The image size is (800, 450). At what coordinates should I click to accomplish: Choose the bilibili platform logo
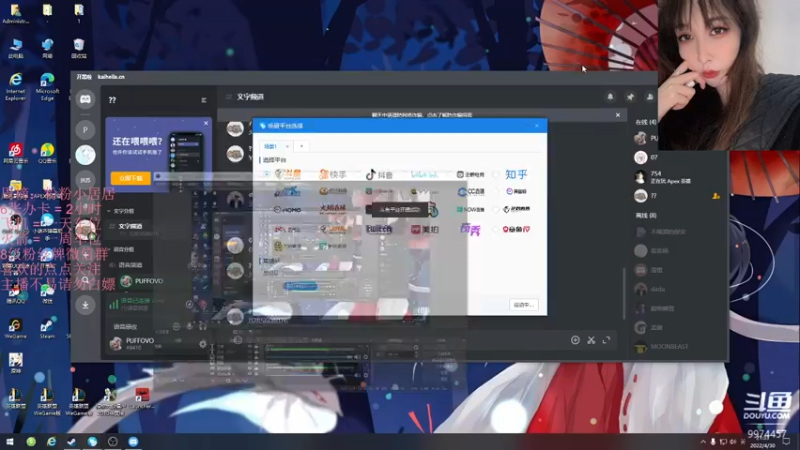[424, 174]
